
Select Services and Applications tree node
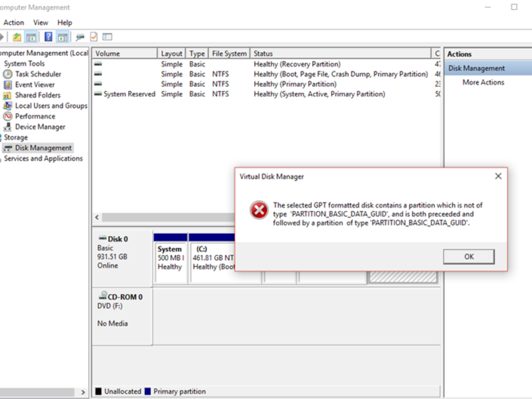click(43, 159)
